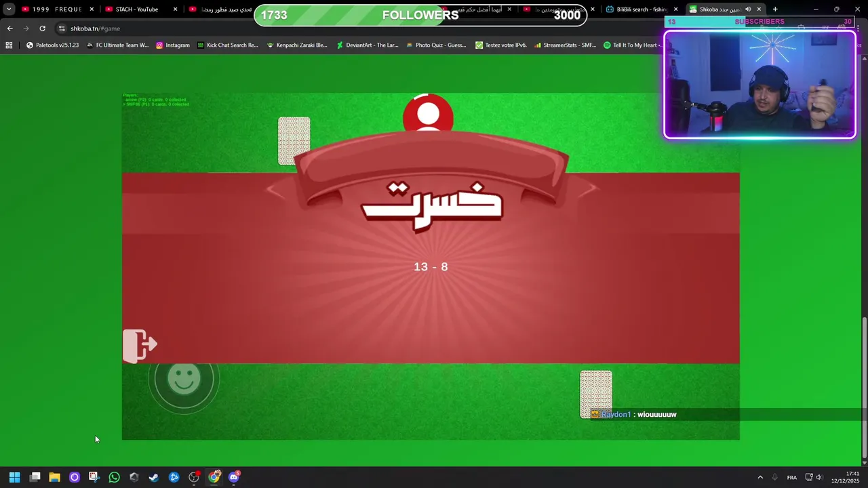This screenshot has width=868, height=488.
Task: Open the Paletools v25.1.23 bookmark
Action: coord(52,45)
